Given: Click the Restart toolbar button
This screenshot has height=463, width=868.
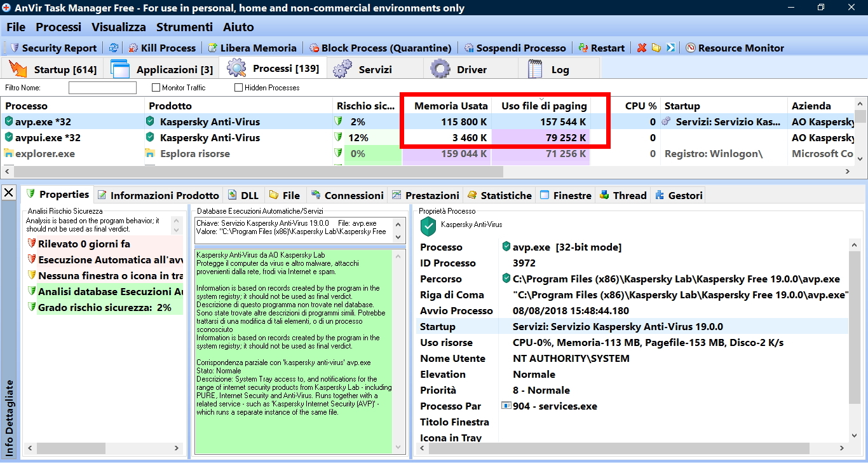Looking at the screenshot, I should tap(602, 48).
